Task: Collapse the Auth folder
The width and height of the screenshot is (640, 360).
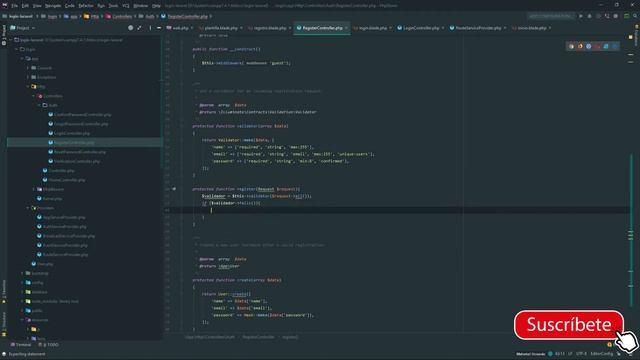Action: pyautogui.click(x=39, y=105)
